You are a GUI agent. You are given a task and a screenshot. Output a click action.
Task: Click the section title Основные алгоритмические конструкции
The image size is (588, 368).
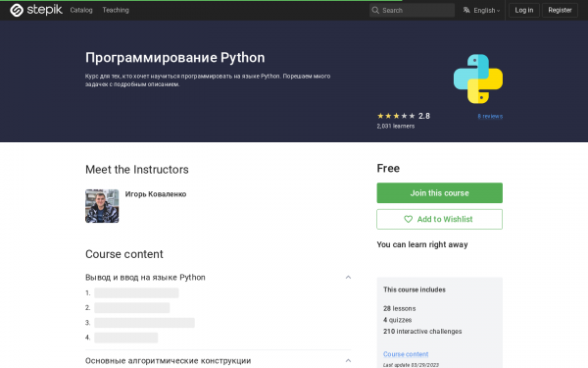(168, 360)
